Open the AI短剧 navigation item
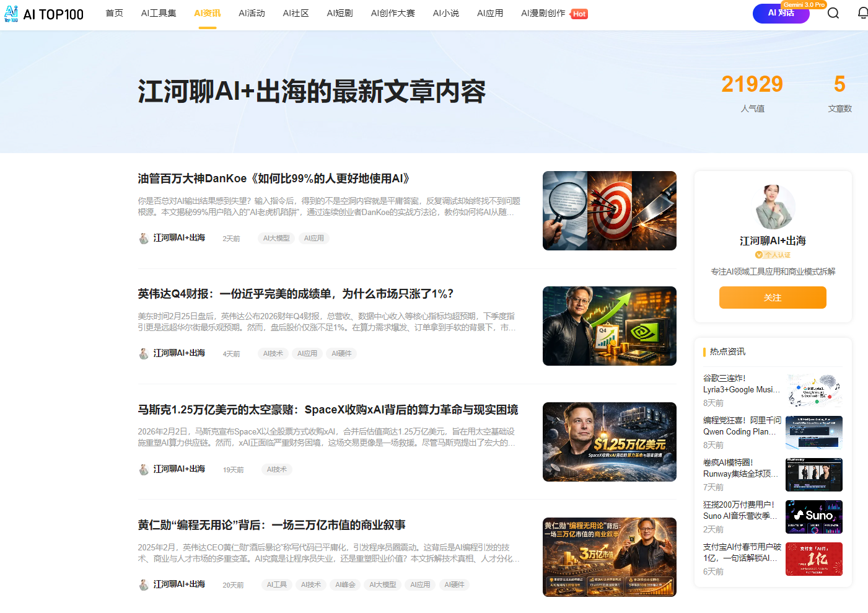Image resolution: width=868 pixels, height=613 pixels. point(340,14)
